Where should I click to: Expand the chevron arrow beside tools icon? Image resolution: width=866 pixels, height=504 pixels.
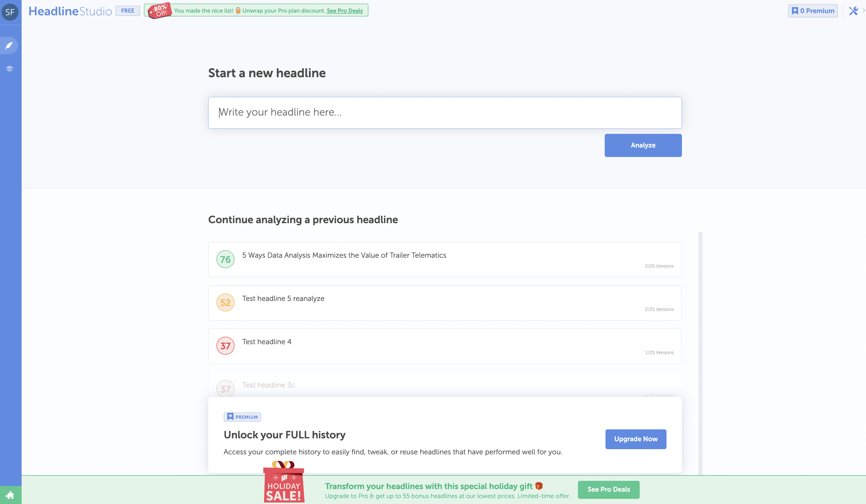[x=863, y=11]
